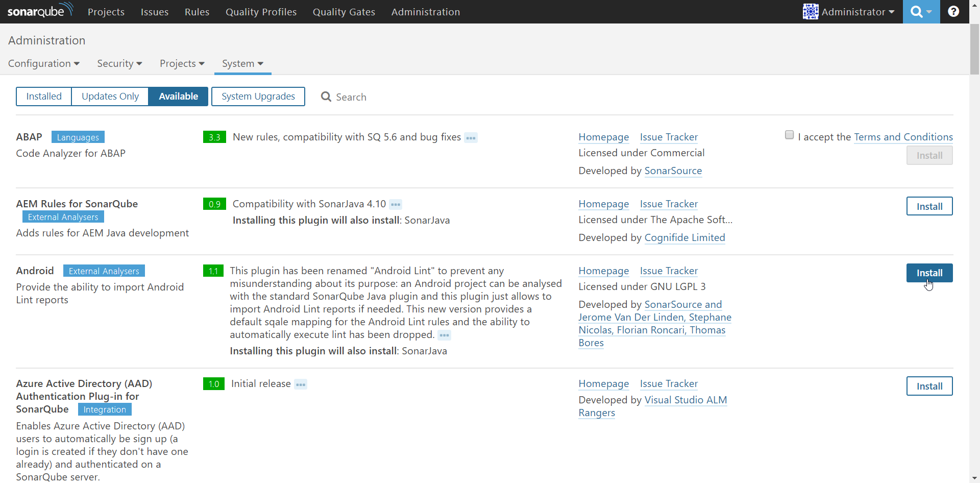
Task: Click the SonarQube logo
Action: coord(40,10)
